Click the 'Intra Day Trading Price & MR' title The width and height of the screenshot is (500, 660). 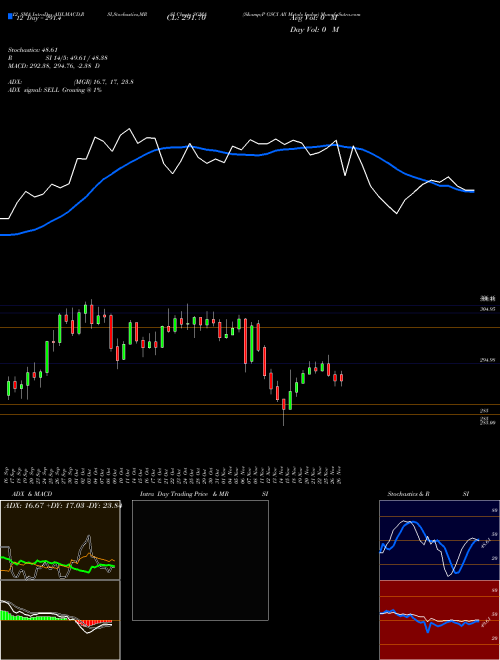coord(184,494)
